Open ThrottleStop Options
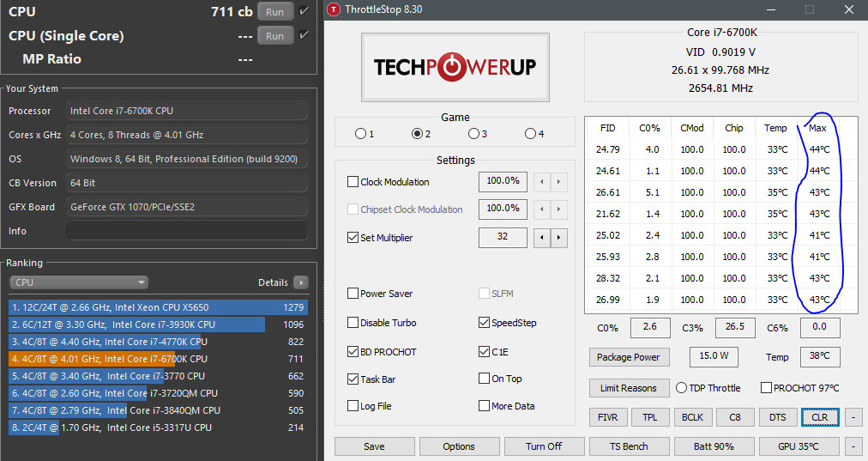 (x=459, y=446)
